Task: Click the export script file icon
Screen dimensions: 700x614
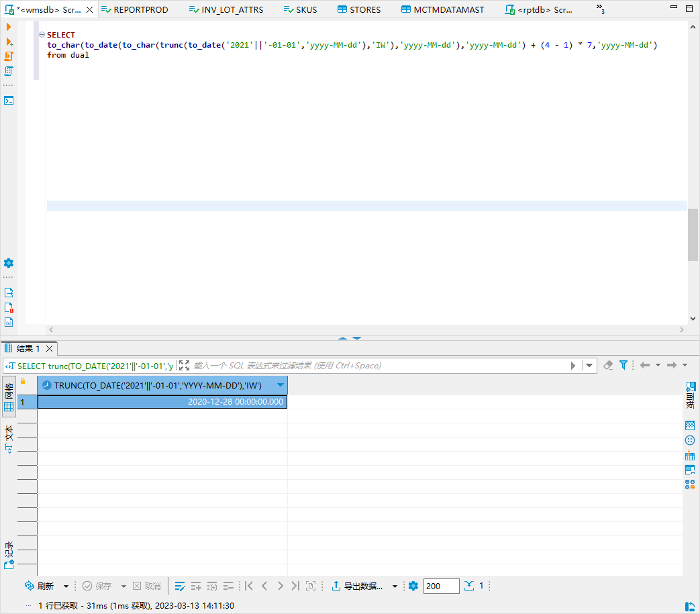Action: click(9, 293)
